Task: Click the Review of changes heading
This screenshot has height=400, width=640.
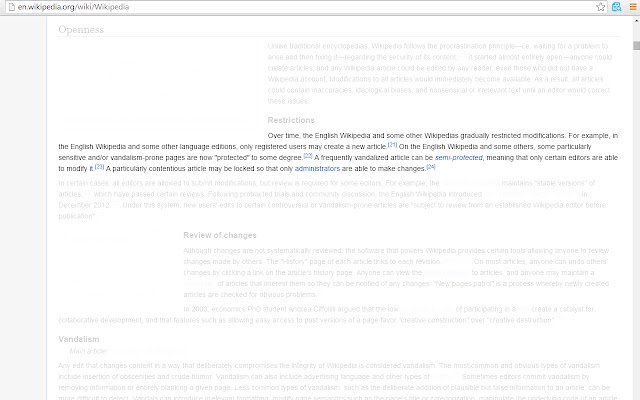Action: pos(220,235)
